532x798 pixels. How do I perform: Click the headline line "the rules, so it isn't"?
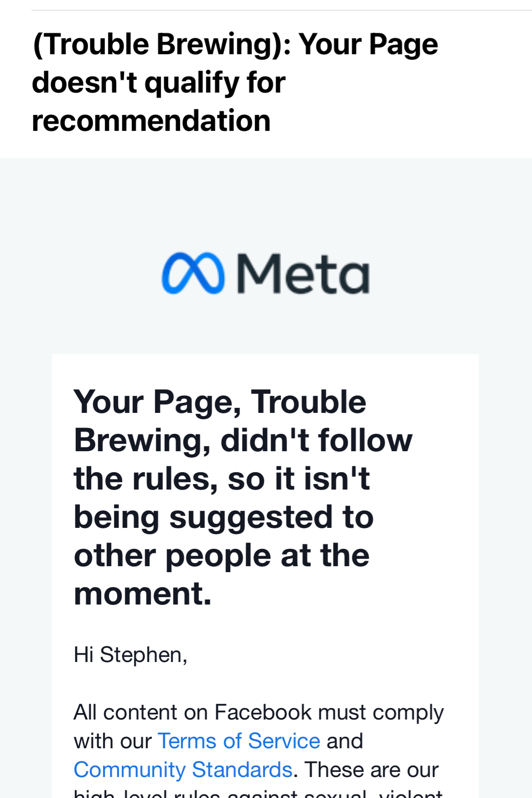tap(222, 479)
